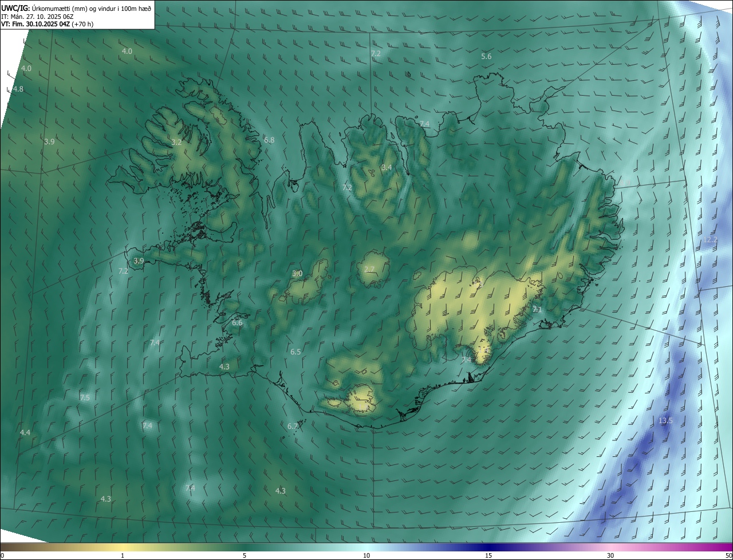Click the 'UWC/IG: Úrkomumætti (mm)' title line
The height and width of the screenshot is (560, 733).
tap(77, 7)
